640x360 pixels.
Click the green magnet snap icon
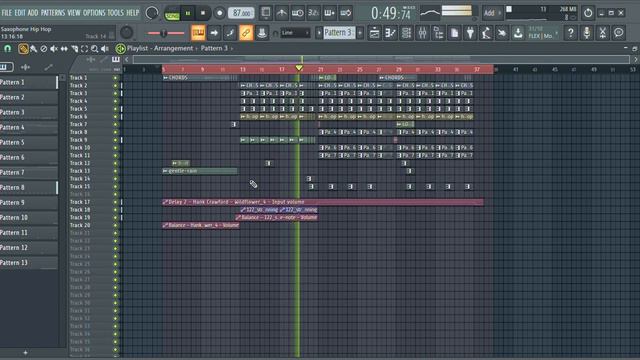click(7, 49)
